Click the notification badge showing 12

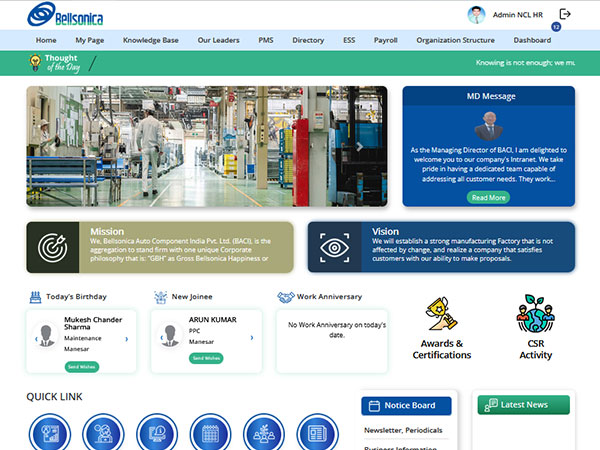(x=556, y=27)
